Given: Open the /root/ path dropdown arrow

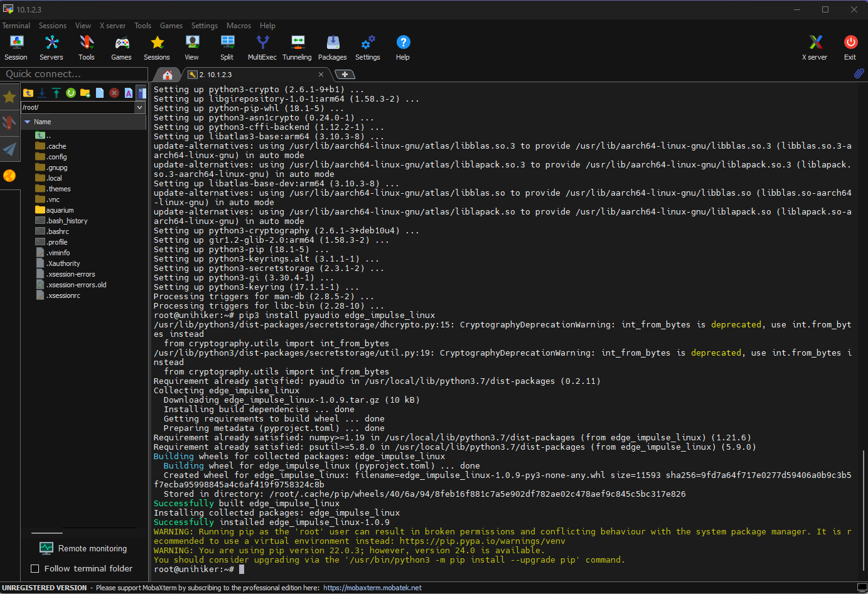Looking at the screenshot, I should point(139,107).
